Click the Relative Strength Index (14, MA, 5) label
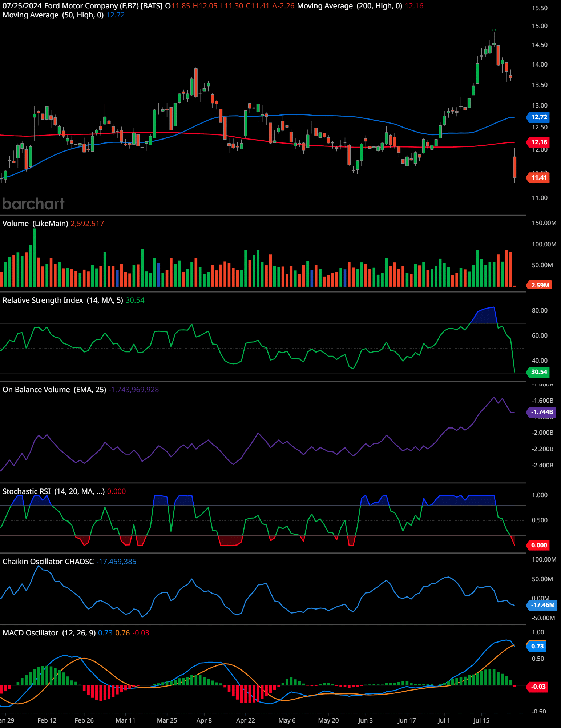Screen dimensions: 561x728 (63, 300)
